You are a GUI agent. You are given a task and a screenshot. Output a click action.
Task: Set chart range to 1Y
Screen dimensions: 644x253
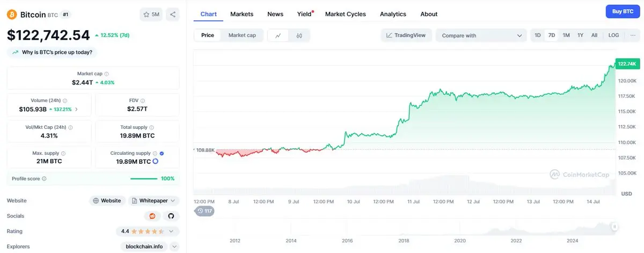pos(580,35)
